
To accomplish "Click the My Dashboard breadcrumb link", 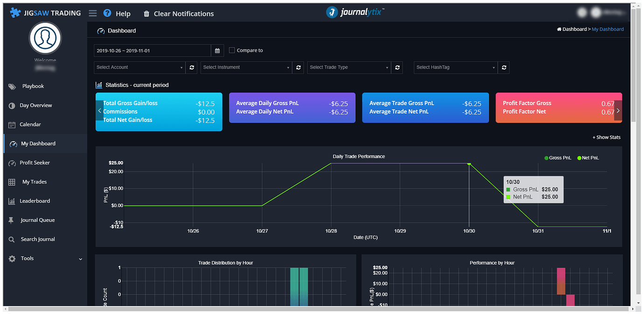I will pyautogui.click(x=608, y=29).
